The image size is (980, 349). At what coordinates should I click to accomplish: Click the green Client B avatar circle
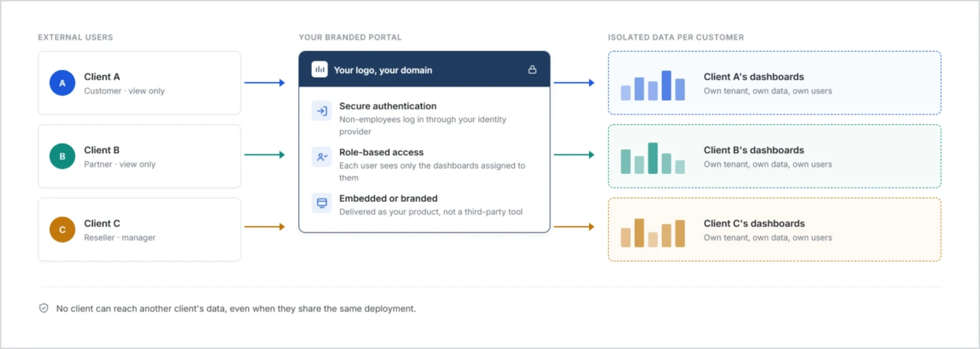62,156
